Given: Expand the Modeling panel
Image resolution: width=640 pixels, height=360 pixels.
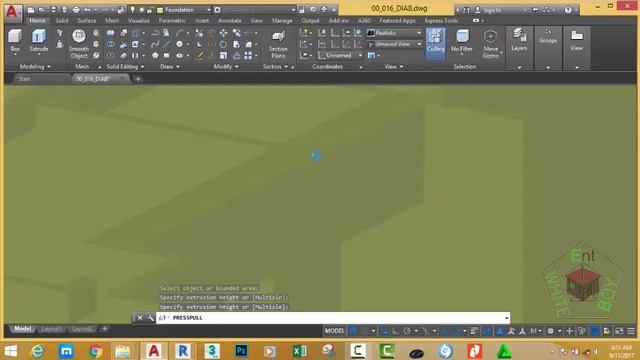Looking at the screenshot, I should 35,67.
